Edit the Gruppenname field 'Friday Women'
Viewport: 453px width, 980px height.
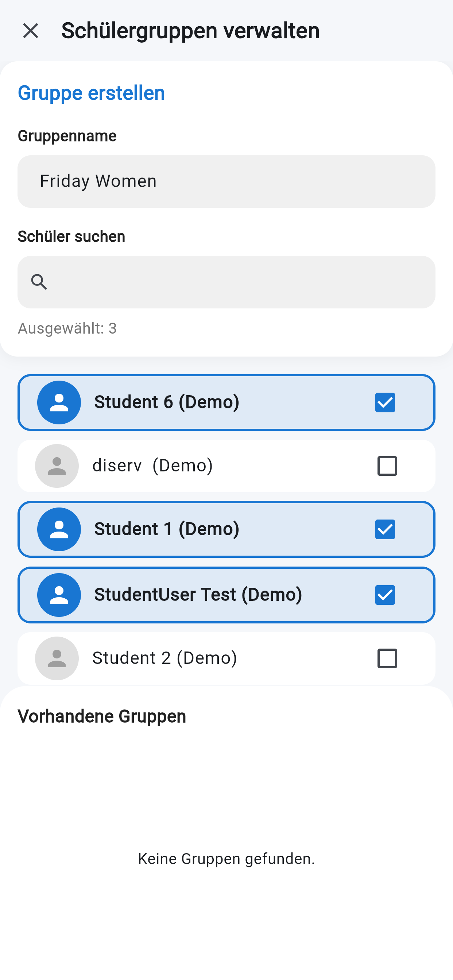tap(226, 181)
